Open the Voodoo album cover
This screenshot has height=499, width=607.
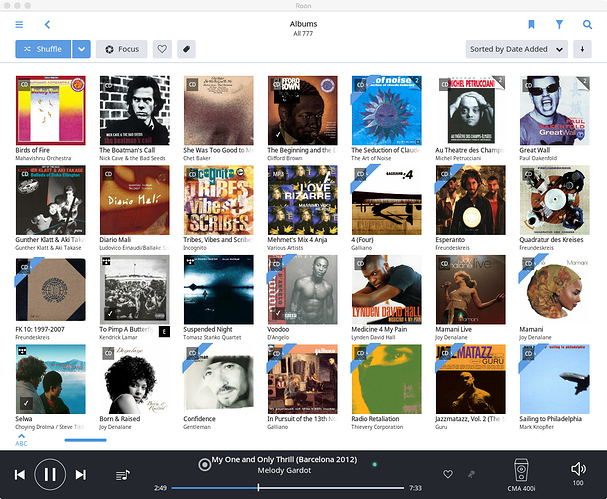(302, 289)
